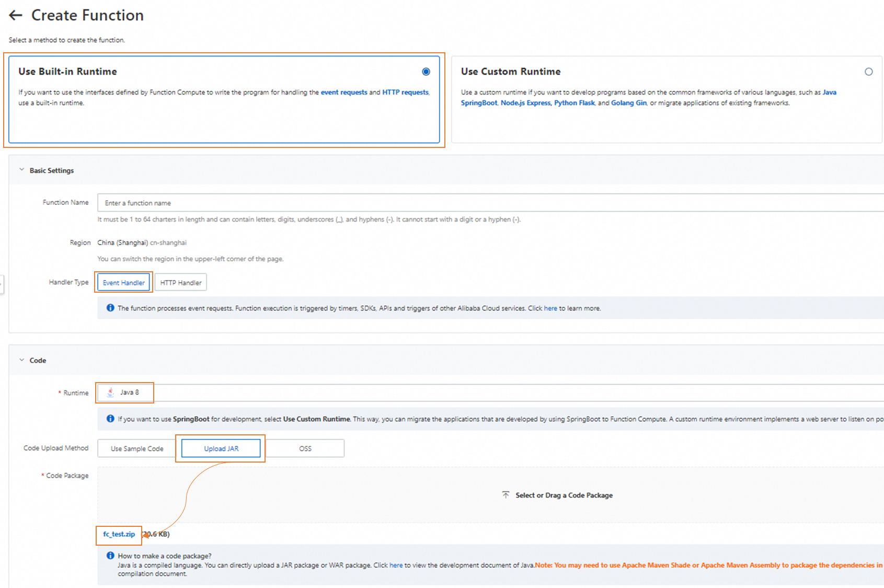Viewport: 884px width, 588px height.
Task: Click the info icon beside 'How to make a code package?'
Action: coord(110,556)
